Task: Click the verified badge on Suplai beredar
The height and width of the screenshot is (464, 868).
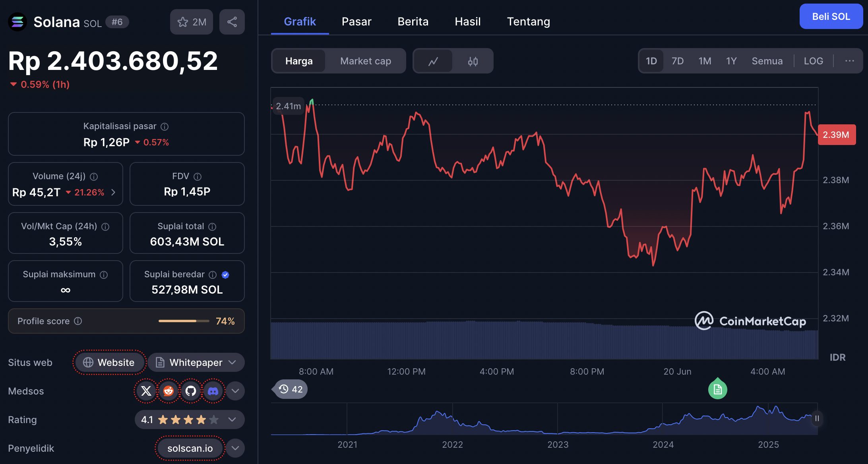Action: [225, 275]
